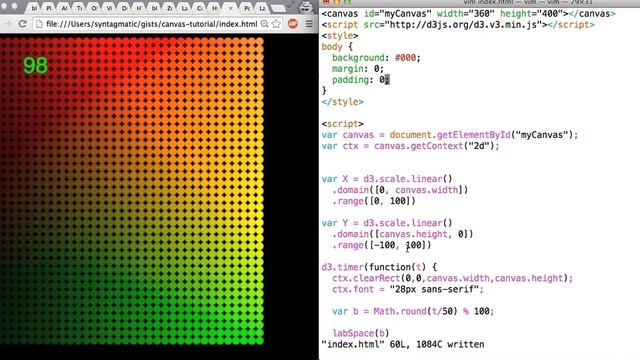Viewport: 640px width, 360px height.
Task: Click the page file icon before the URL
Action: (x=39, y=24)
